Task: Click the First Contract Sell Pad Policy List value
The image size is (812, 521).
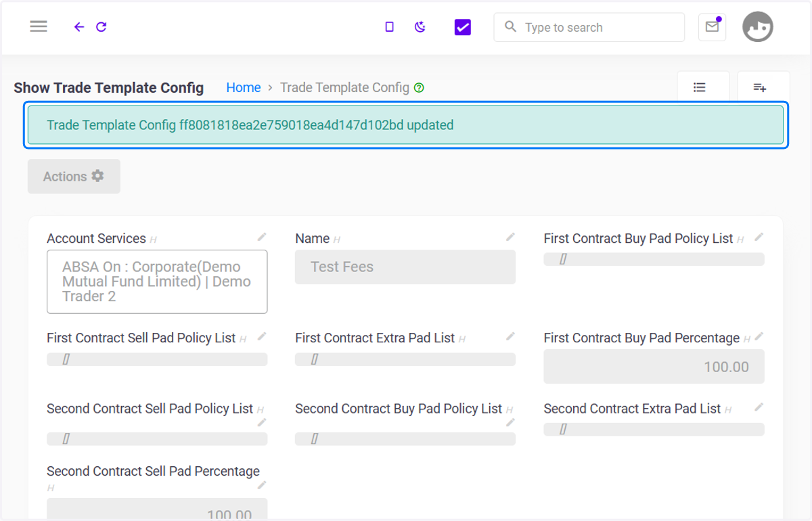Action: tap(157, 359)
